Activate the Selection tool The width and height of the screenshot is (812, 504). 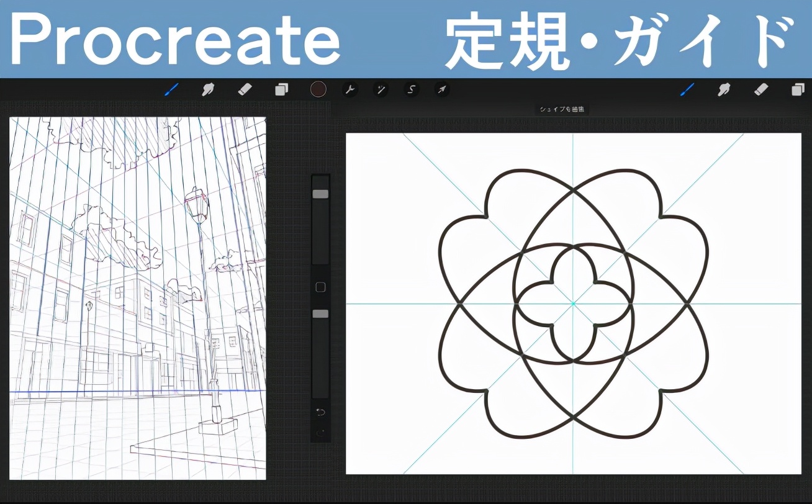(412, 89)
